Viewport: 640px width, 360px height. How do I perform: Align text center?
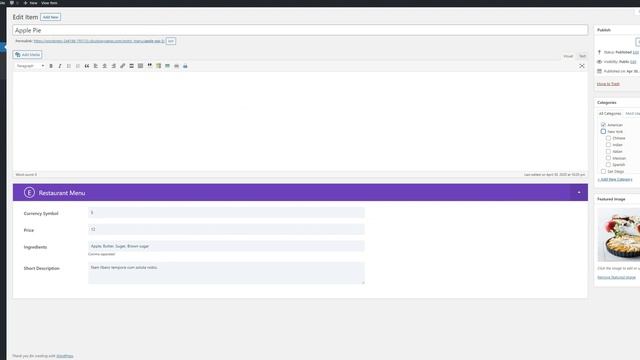point(105,66)
